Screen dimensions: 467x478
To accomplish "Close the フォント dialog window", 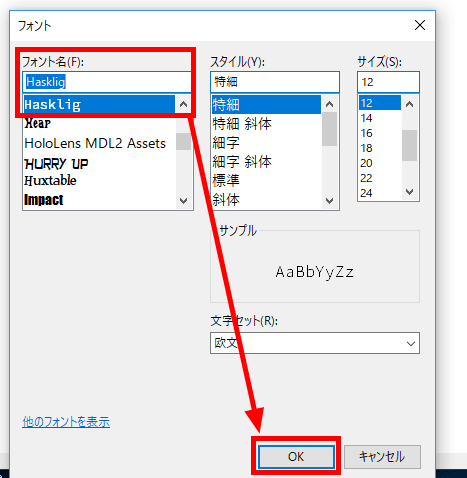I will click(x=420, y=25).
